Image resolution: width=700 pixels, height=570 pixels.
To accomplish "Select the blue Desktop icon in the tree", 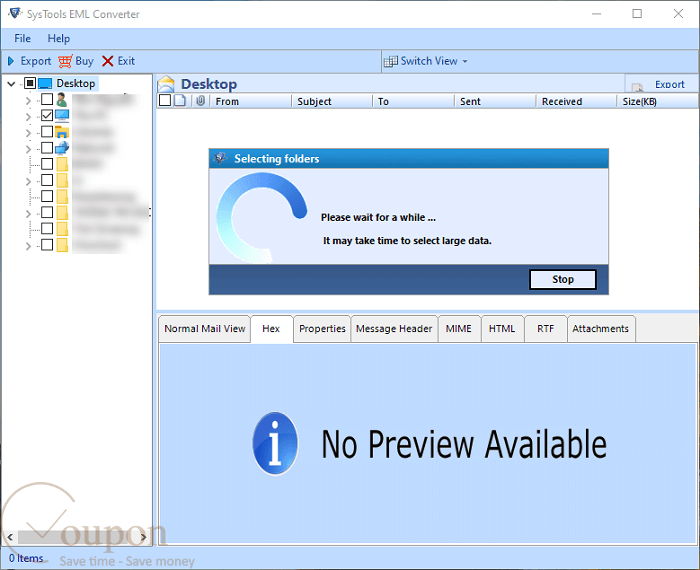I will pyautogui.click(x=45, y=83).
